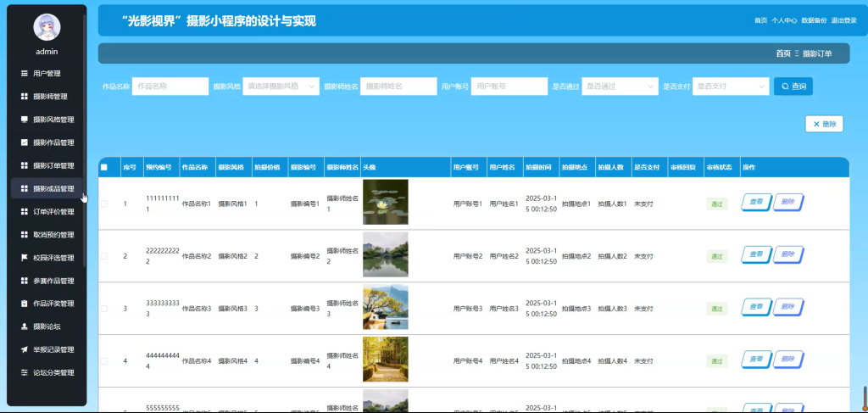
Task: Open the 摄影风格 dropdown
Action: [x=281, y=87]
